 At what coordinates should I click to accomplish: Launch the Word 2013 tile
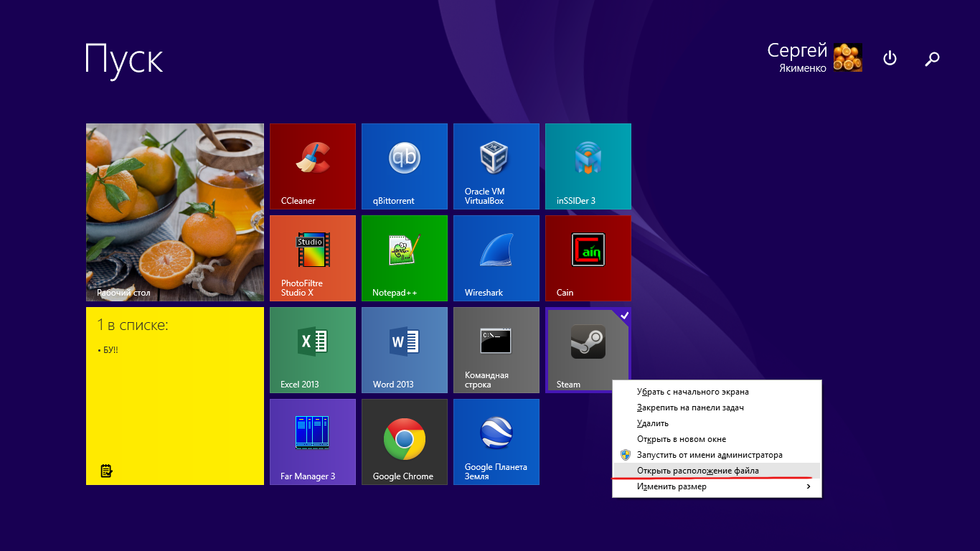[x=405, y=350]
